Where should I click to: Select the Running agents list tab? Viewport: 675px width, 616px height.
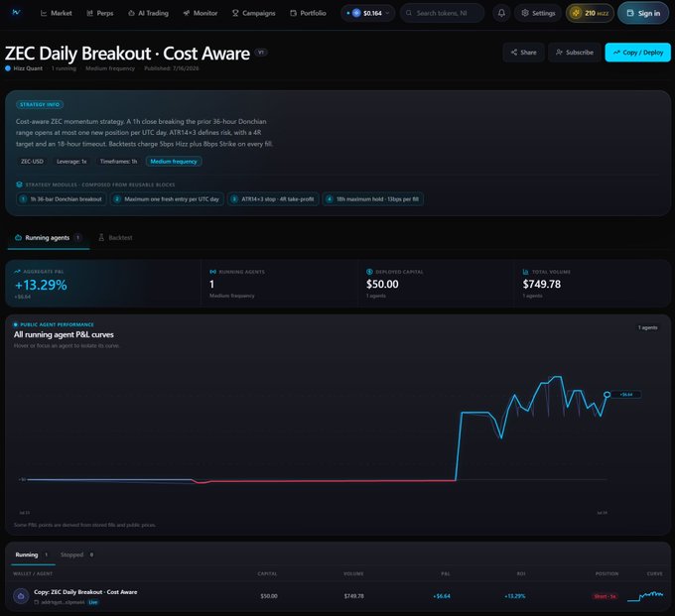click(x=32, y=554)
